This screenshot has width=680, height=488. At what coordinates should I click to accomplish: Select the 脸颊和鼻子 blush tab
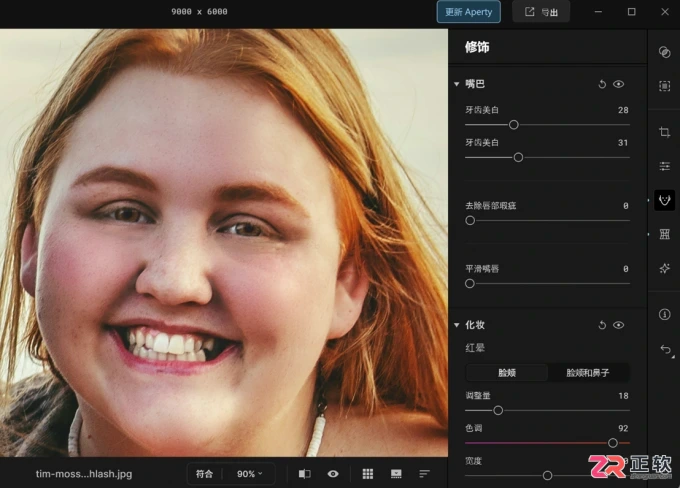(x=588, y=373)
